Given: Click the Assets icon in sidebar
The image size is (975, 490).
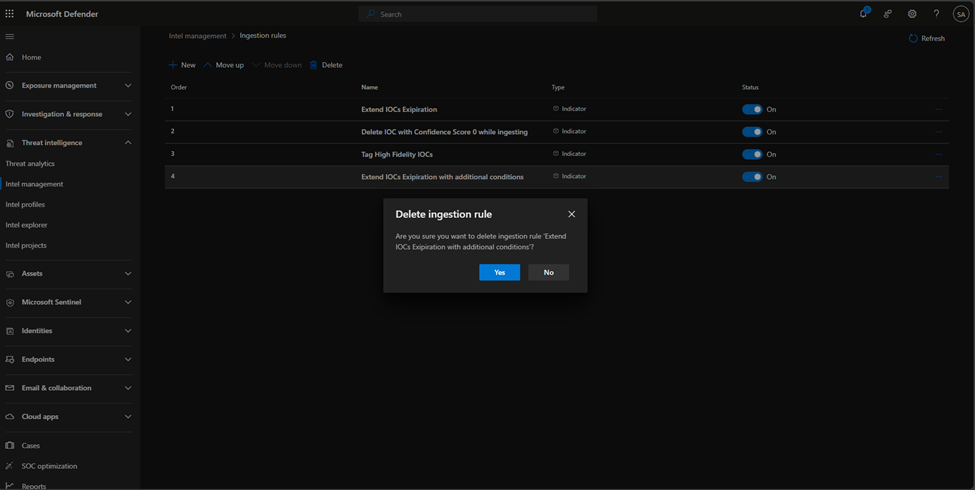Looking at the screenshot, I should pos(9,274).
